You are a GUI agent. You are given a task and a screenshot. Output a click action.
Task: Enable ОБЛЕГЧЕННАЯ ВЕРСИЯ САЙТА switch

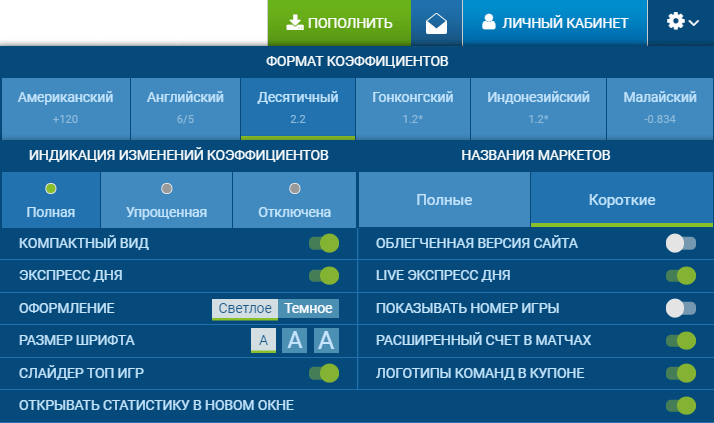tap(681, 243)
